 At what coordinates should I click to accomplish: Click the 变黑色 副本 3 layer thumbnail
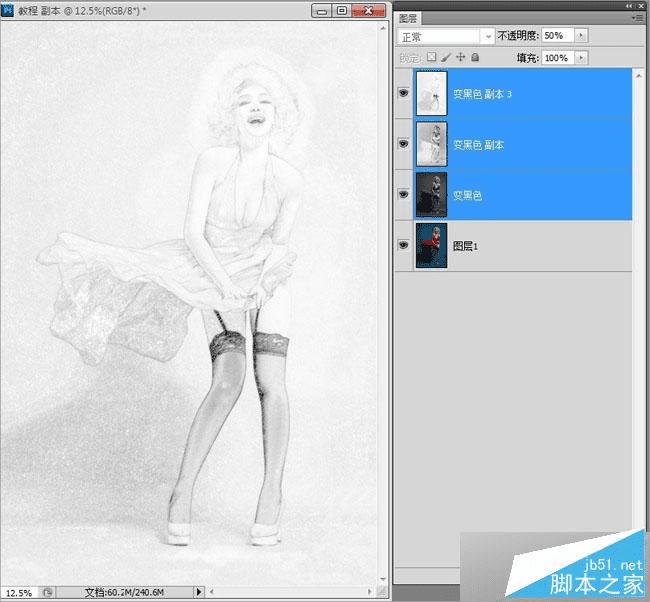pos(432,93)
